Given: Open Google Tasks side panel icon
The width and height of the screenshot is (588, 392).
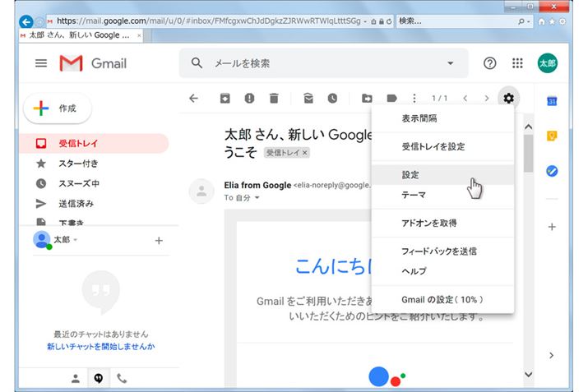Looking at the screenshot, I should point(552,171).
